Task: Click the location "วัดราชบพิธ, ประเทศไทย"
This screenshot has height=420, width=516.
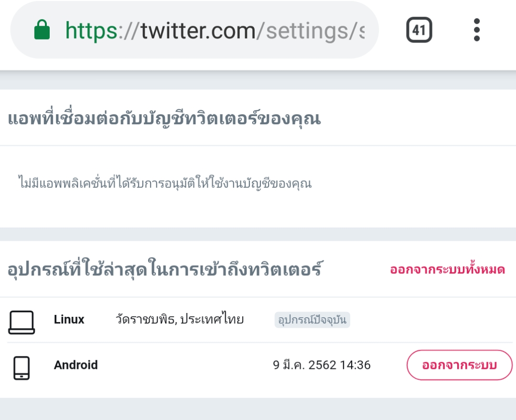Action: 180,320
